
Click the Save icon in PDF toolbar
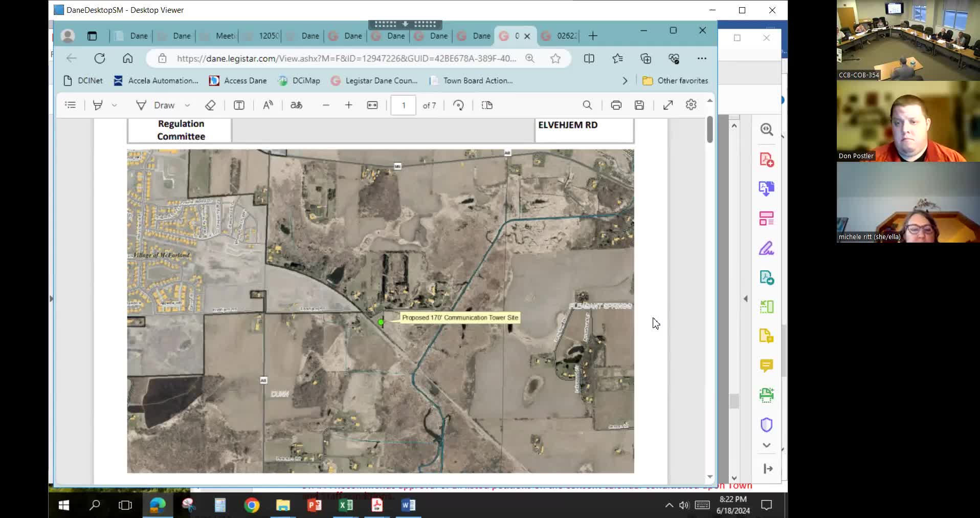point(639,105)
